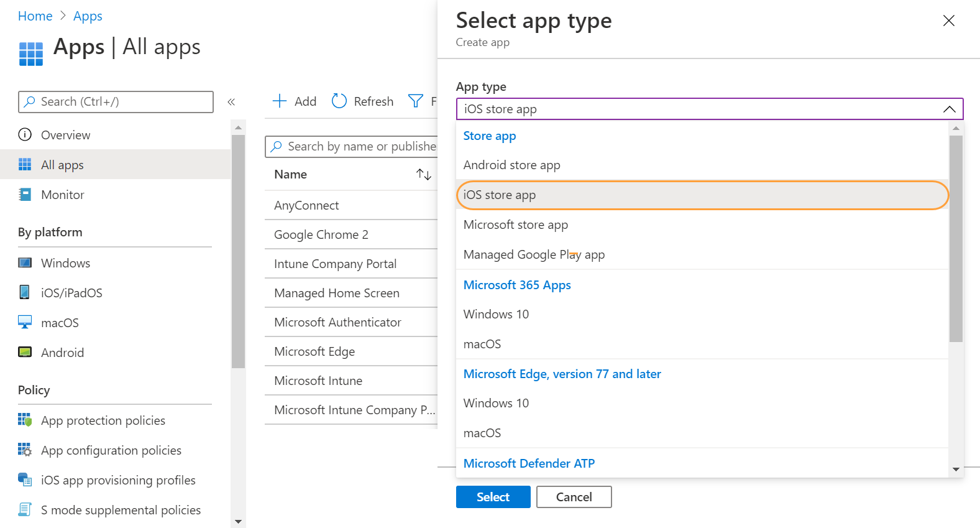Viewport: 980px width, 528px height.
Task: Click the sidebar Search (Ctrl+/) box
Action: pos(116,102)
